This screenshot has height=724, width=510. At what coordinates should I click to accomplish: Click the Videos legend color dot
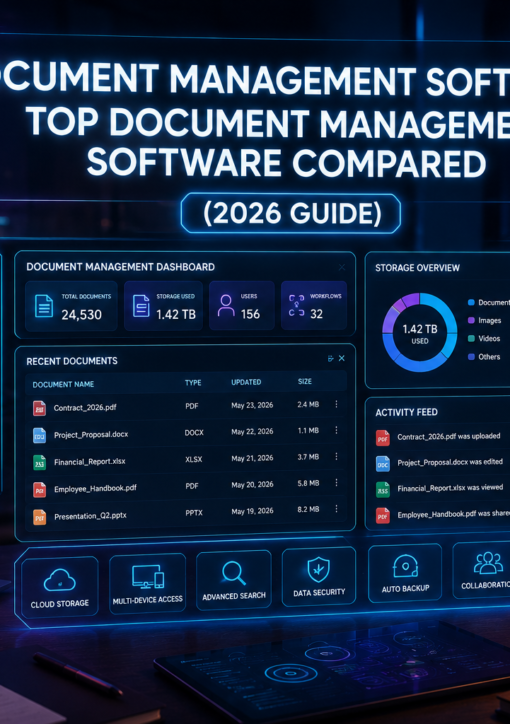[x=471, y=338]
